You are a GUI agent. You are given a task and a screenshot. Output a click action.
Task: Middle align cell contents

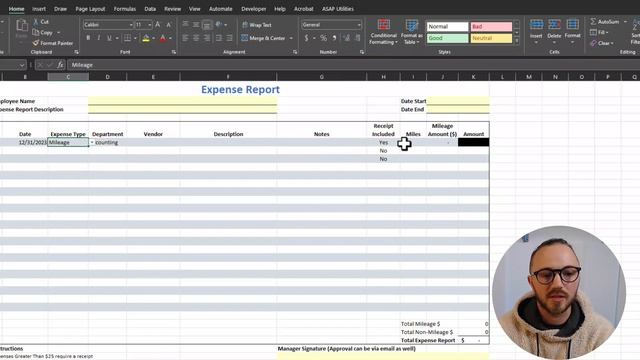[196, 24]
